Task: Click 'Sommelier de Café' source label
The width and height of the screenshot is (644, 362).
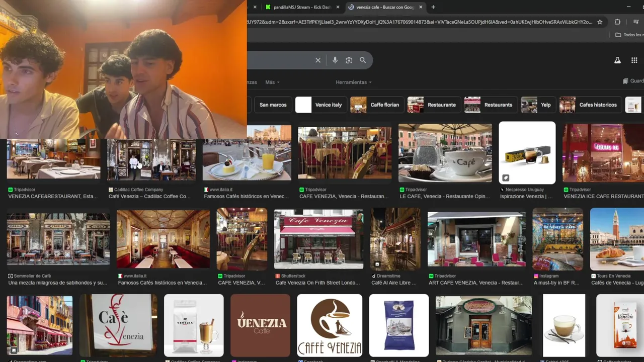Action: point(33,276)
